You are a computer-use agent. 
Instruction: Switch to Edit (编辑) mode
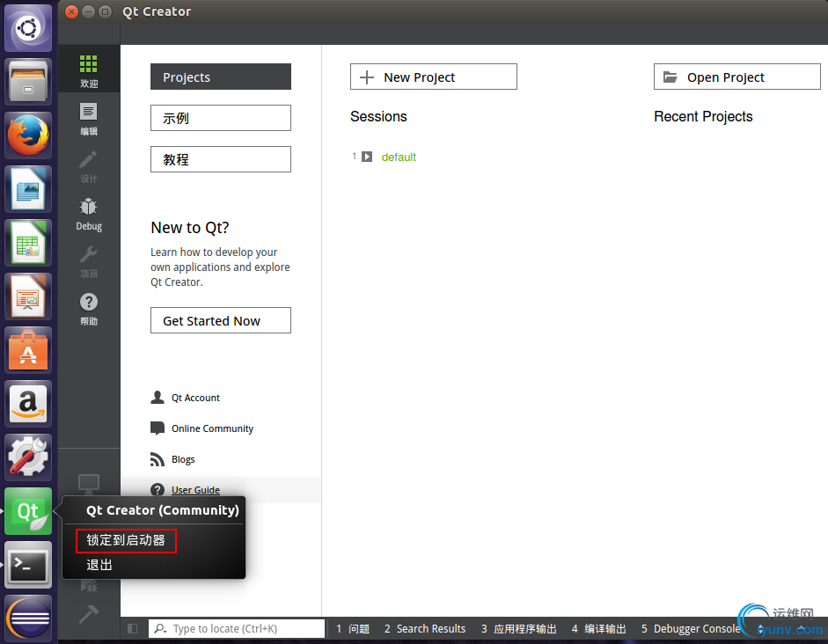pyautogui.click(x=89, y=119)
